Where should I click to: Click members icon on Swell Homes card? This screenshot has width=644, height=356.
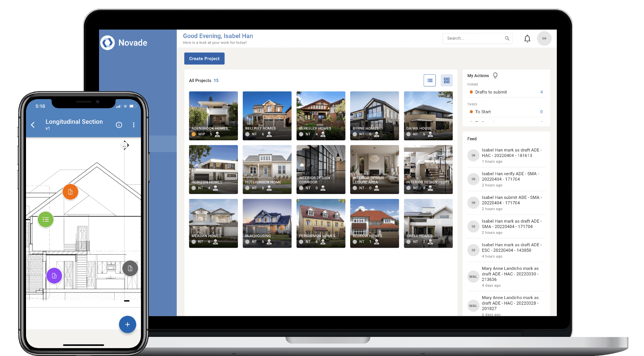(430, 242)
